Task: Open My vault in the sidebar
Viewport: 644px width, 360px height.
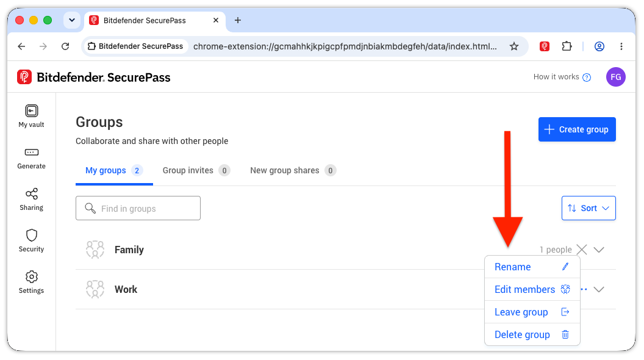Action: pos(31,117)
